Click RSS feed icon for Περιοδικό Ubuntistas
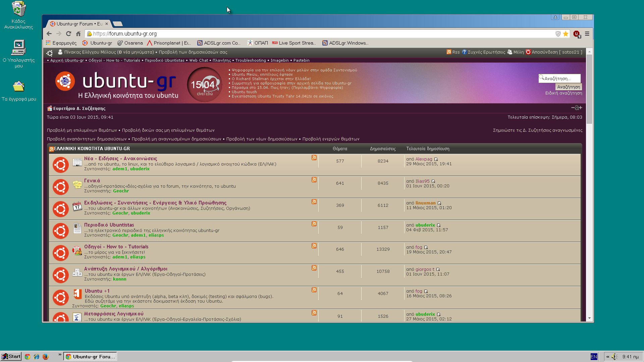This screenshot has height=362, width=644. (314, 224)
